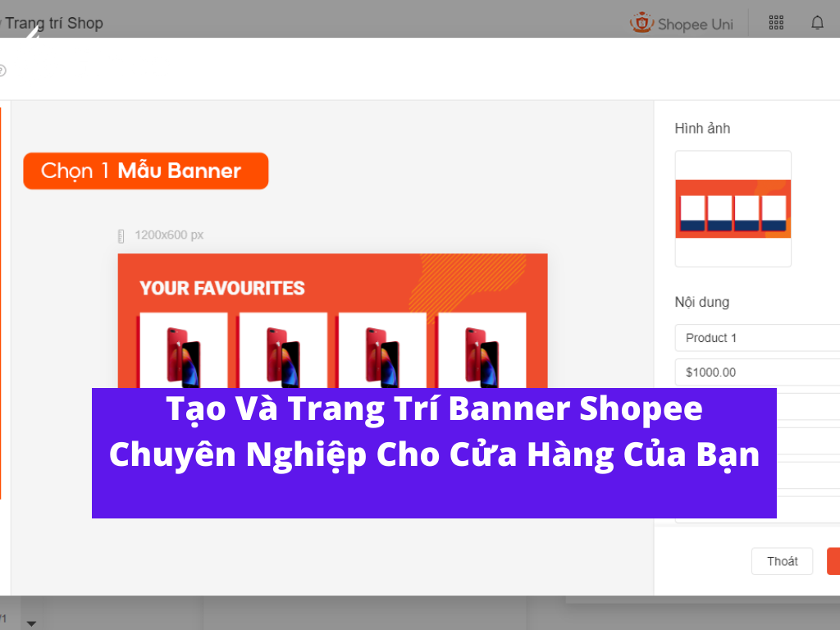
Task: Click the Chọn 1 Mẫu Banner label
Action: (145, 171)
